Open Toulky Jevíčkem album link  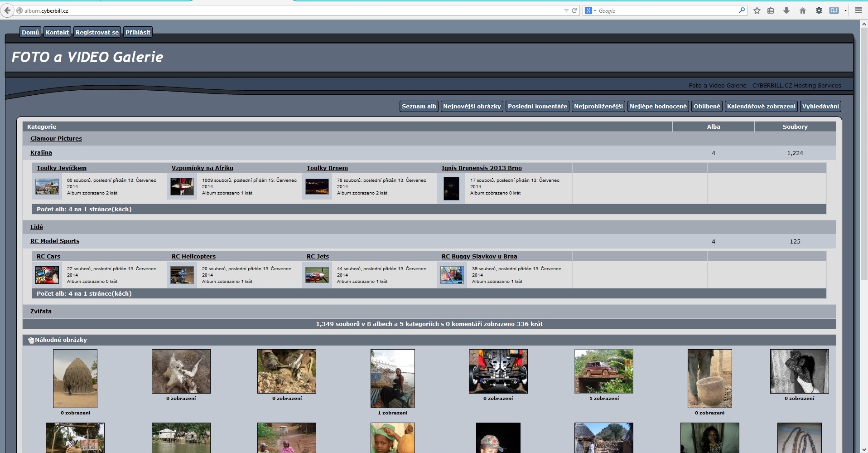(62, 168)
